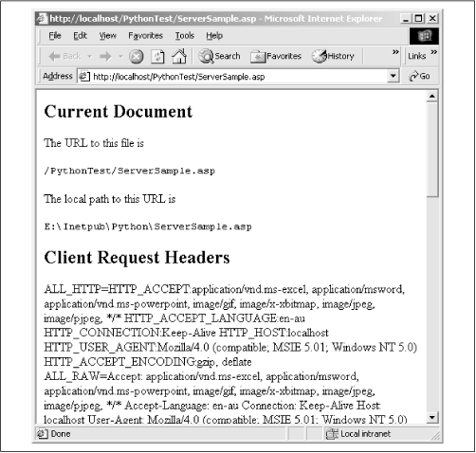Viewport: 476px width, 453px height.
Task: Click the Forward arrow button
Action: click(106, 57)
